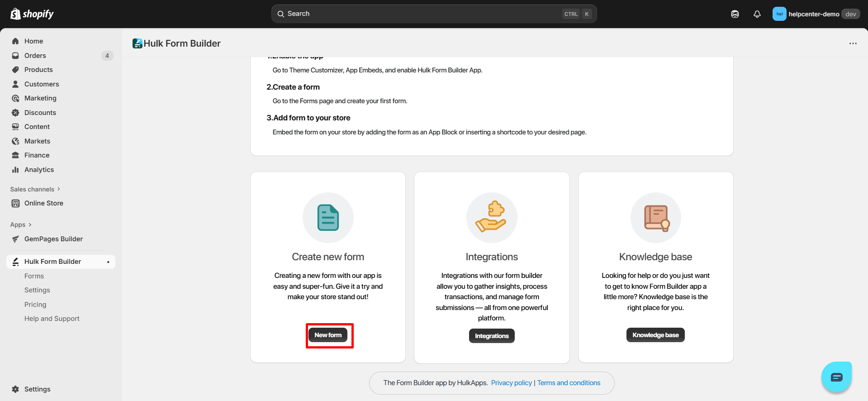The height and width of the screenshot is (401, 868).
Task: Open the helpcenter-demo account menu
Action: click(816, 14)
